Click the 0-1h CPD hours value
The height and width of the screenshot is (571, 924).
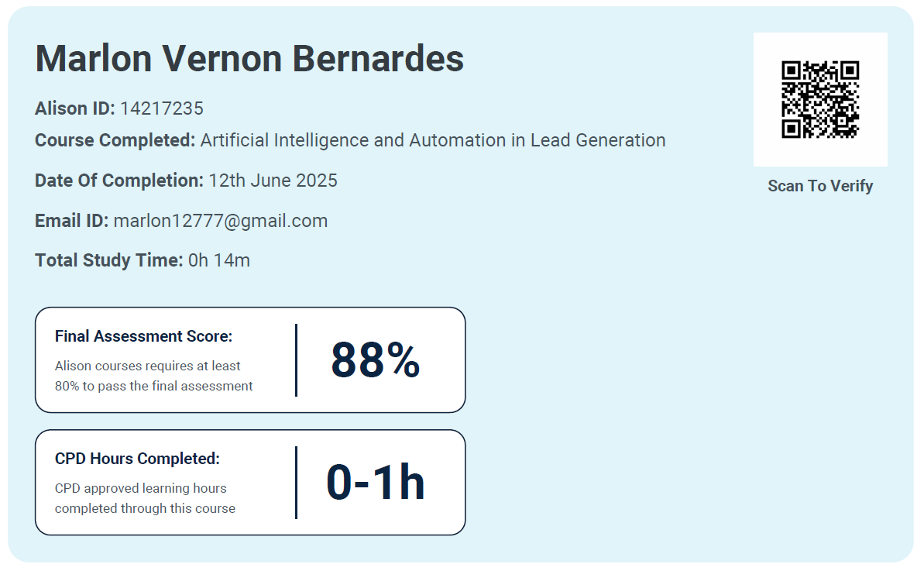pos(376,482)
